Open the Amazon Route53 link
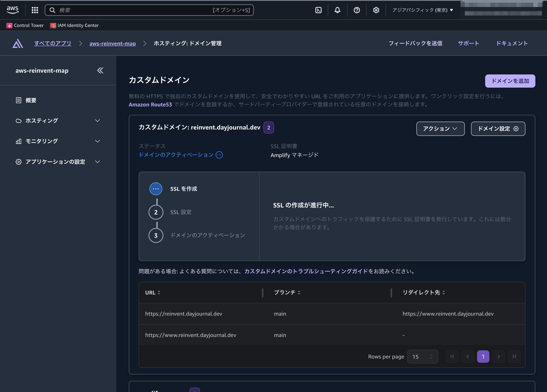Screen dimensions: 547x392 (150, 104)
